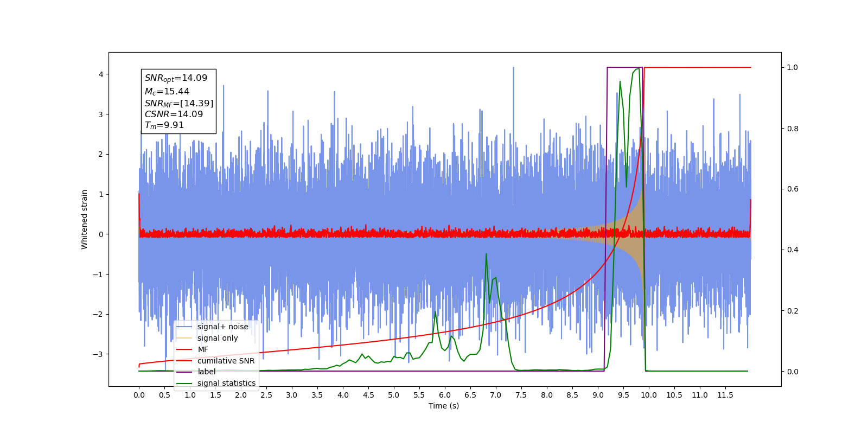Click the Tm=9.91 annotation
This screenshot has width=868, height=434.
164,125
